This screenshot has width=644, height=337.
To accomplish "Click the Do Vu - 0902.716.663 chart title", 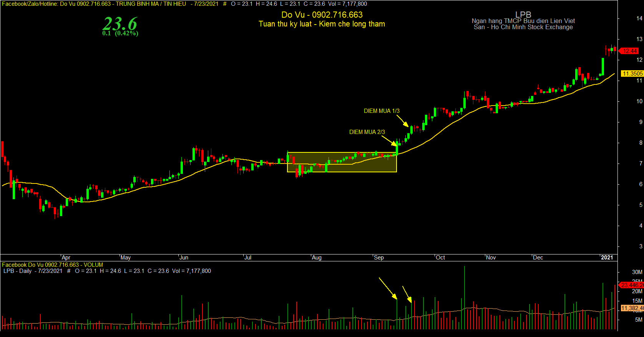I will (322, 15).
